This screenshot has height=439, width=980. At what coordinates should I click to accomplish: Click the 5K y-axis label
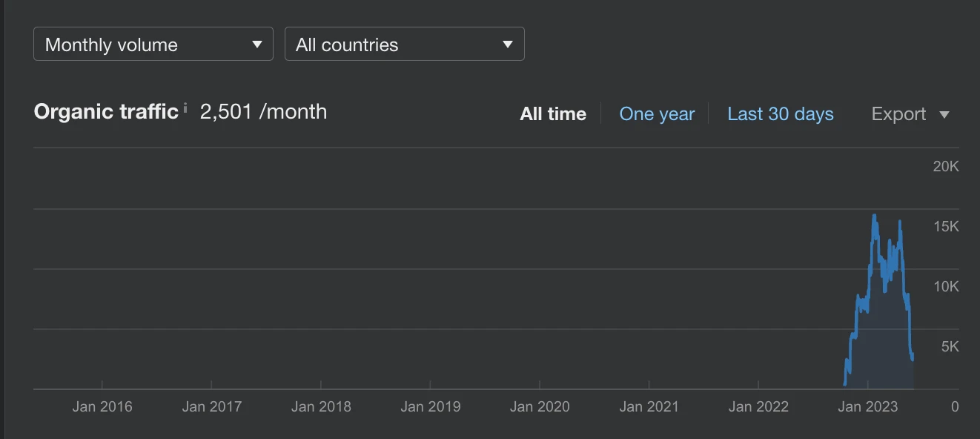[950, 346]
